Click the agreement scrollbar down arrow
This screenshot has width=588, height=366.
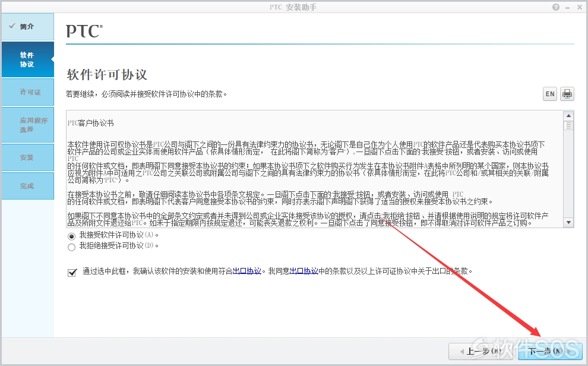(x=568, y=222)
